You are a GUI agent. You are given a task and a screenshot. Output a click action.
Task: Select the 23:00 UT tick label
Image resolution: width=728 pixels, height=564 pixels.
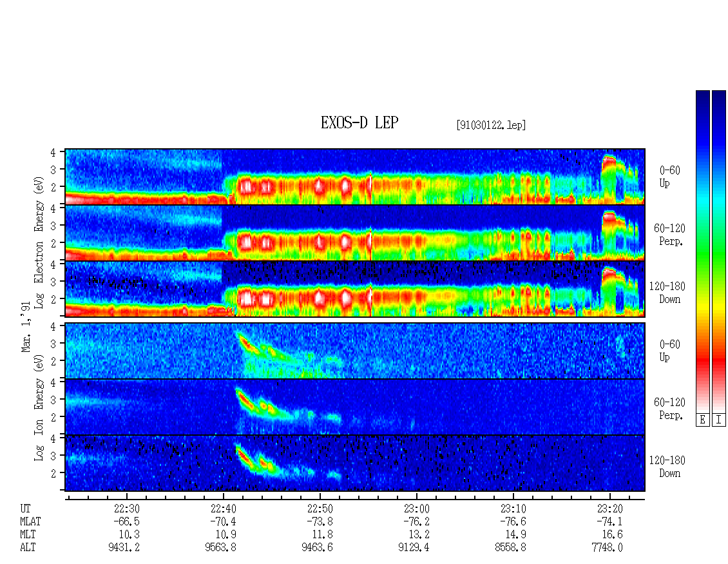[x=416, y=509]
